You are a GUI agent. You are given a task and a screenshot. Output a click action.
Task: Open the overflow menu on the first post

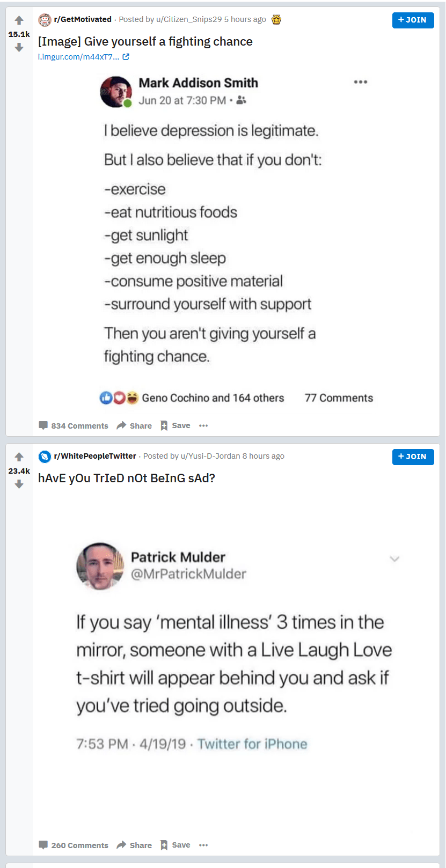(203, 425)
